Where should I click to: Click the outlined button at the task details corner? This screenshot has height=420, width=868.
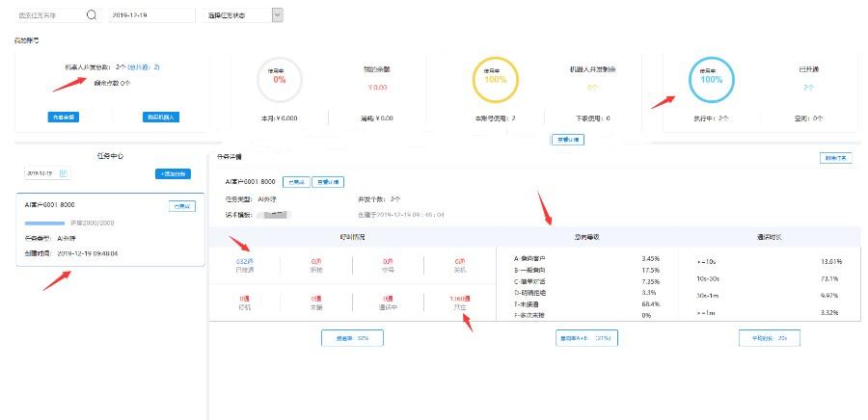pyautogui.click(x=836, y=158)
